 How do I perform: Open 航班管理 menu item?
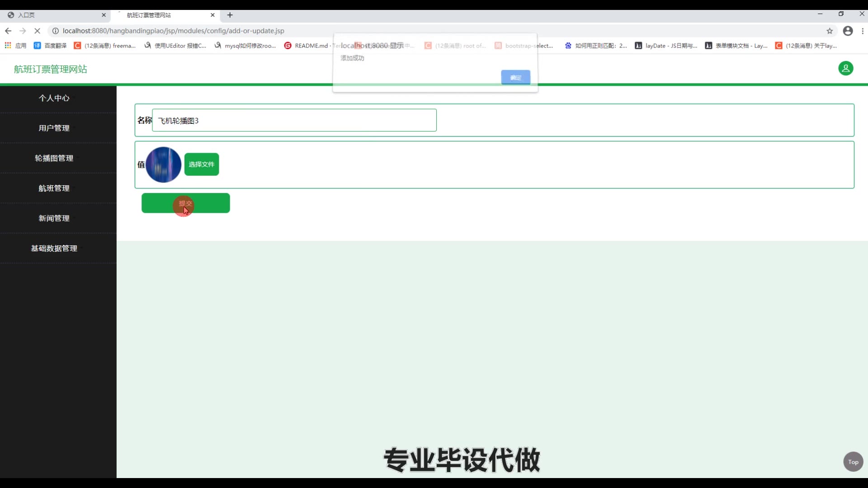pyautogui.click(x=54, y=188)
